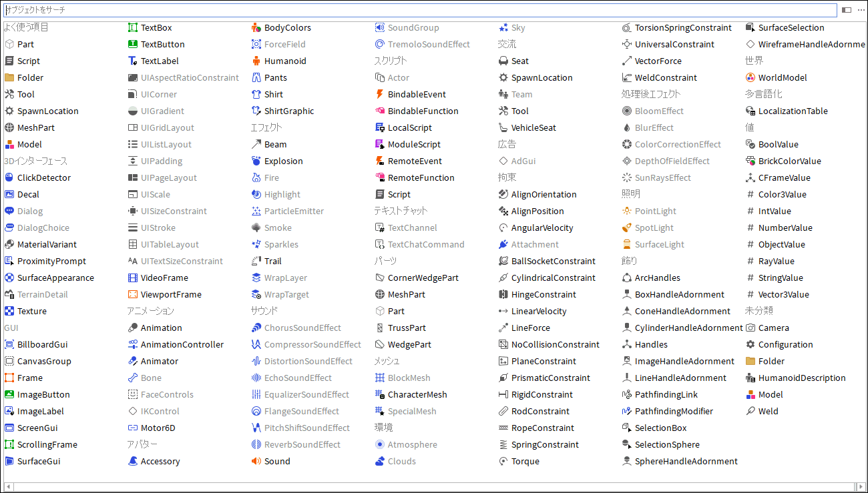Click the VideoFrame icon
This screenshot has width=868, height=493.
pos(133,278)
